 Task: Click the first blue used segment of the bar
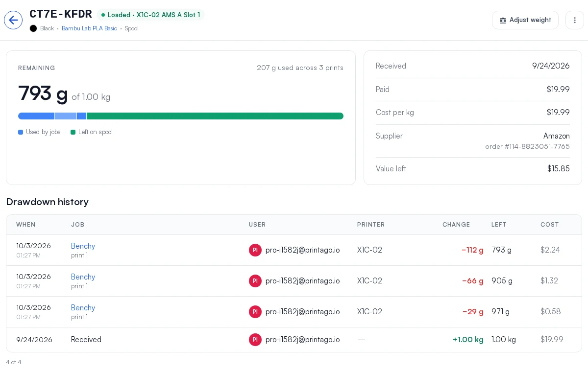point(36,116)
